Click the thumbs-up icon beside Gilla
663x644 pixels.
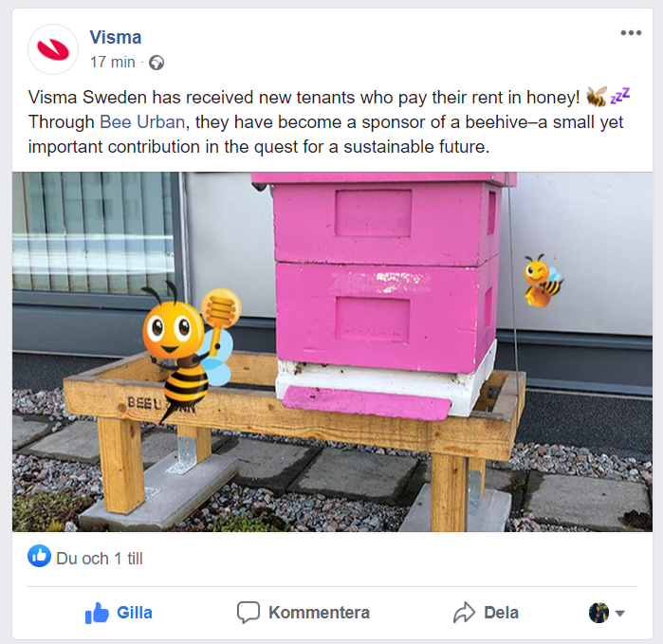pos(97,613)
